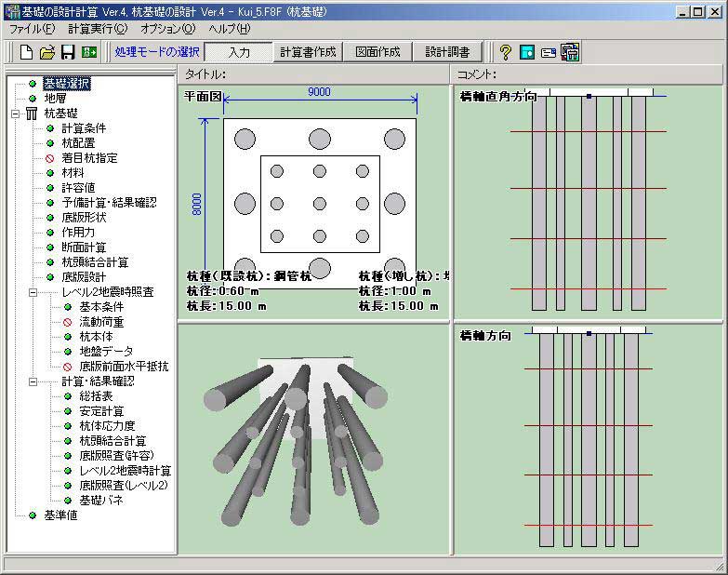Click the New file toolbar icon
Screen dimensions: 728x575
tap(26, 52)
